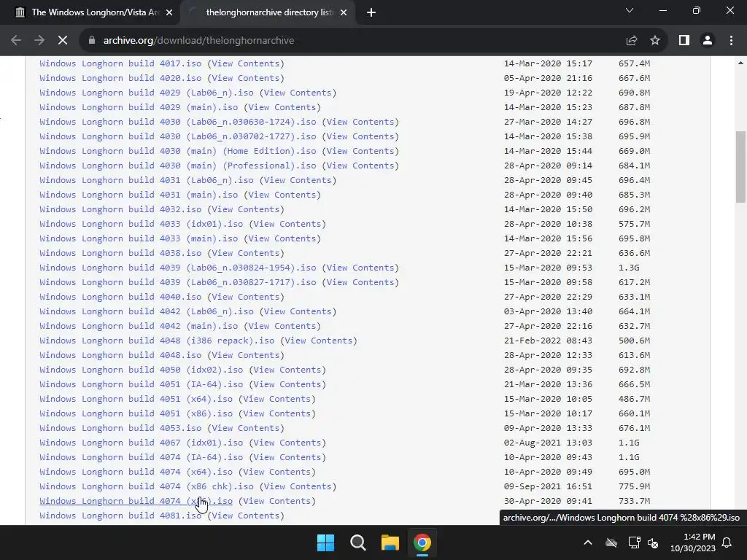Open Windows taskbar search
Image resolution: width=747 pixels, height=560 pixels.
[x=357, y=542]
